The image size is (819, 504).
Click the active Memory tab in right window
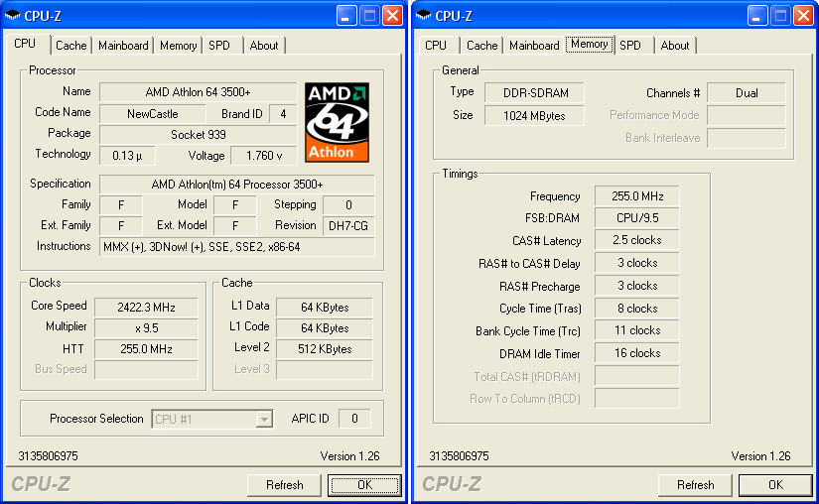tap(589, 44)
